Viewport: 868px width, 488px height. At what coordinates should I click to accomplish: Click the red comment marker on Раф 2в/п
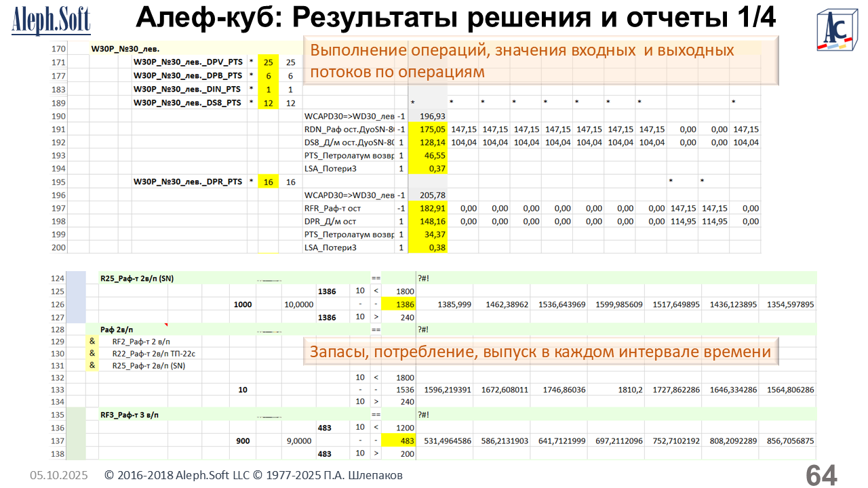(x=165, y=326)
